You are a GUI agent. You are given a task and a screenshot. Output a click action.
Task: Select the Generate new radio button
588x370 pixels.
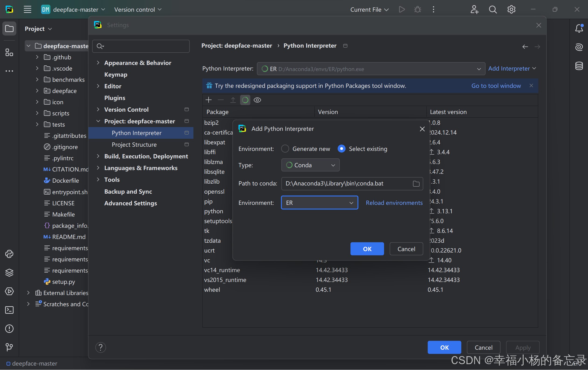[285, 149]
